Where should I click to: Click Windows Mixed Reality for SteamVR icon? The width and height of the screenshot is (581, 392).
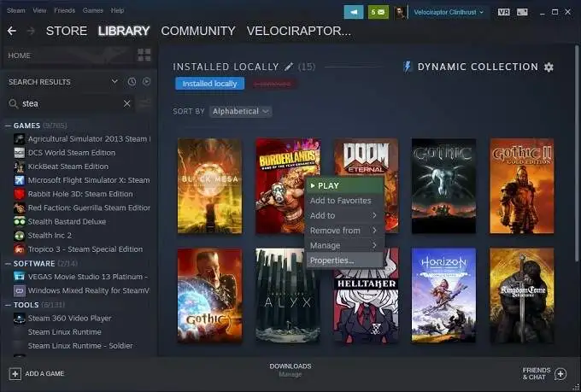tap(20, 290)
